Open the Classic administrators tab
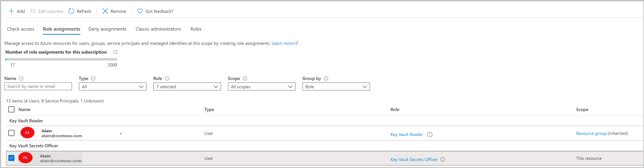Image resolution: width=644 pixels, height=168 pixels. [158, 29]
